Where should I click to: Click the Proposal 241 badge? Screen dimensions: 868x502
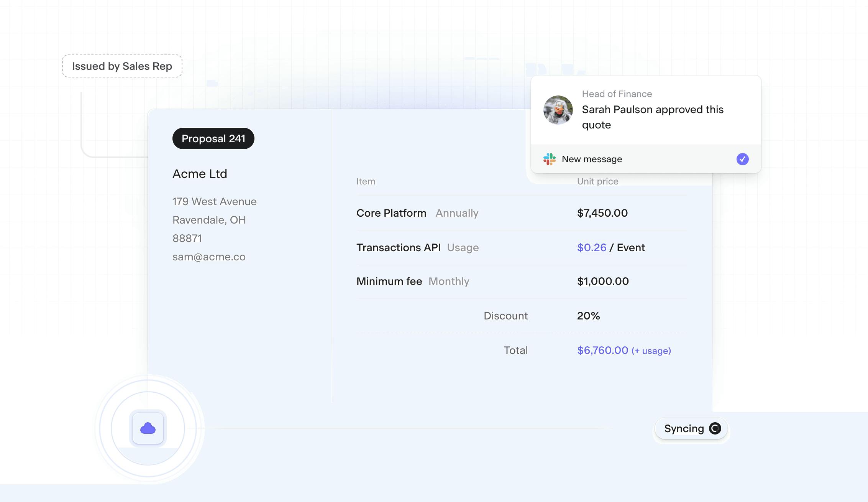pos(213,138)
